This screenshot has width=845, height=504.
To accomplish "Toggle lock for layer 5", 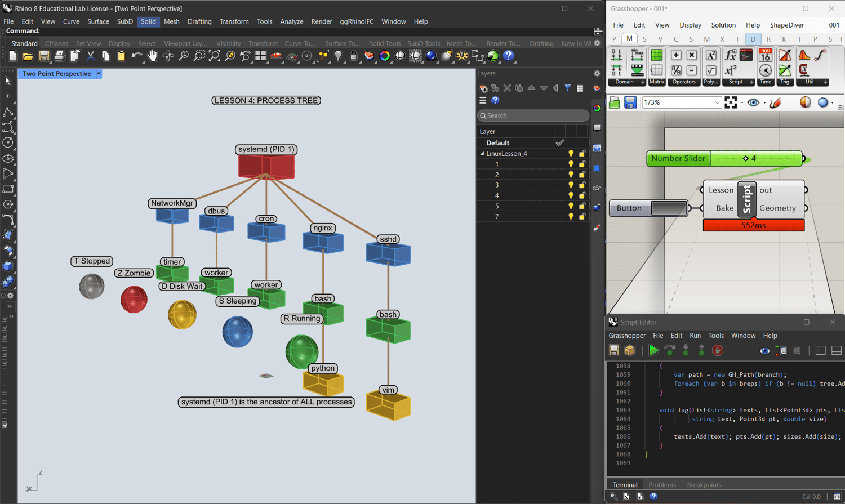I will pos(582,206).
